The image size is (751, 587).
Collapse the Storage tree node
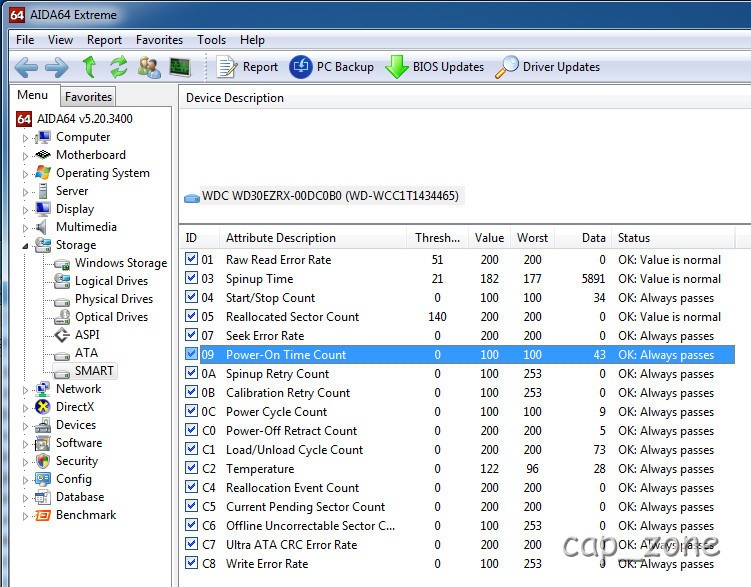(25, 246)
